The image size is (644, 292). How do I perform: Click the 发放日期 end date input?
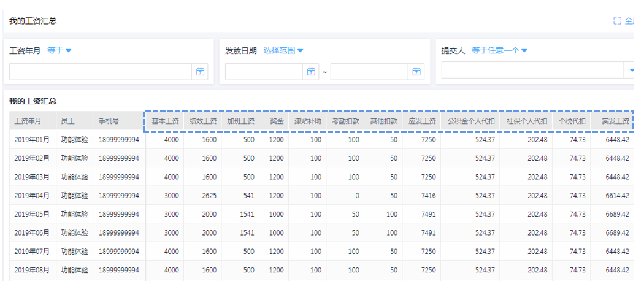coord(369,72)
